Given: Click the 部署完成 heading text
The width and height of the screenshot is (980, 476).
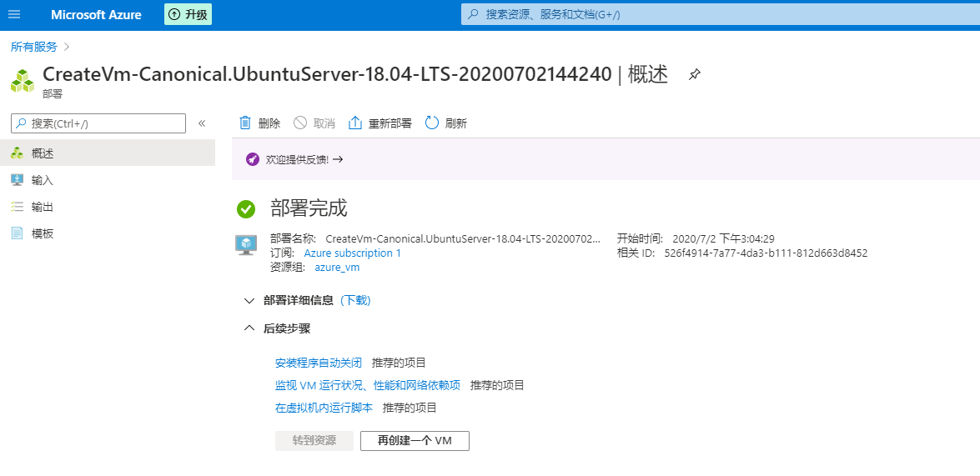Looking at the screenshot, I should coord(309,208).
